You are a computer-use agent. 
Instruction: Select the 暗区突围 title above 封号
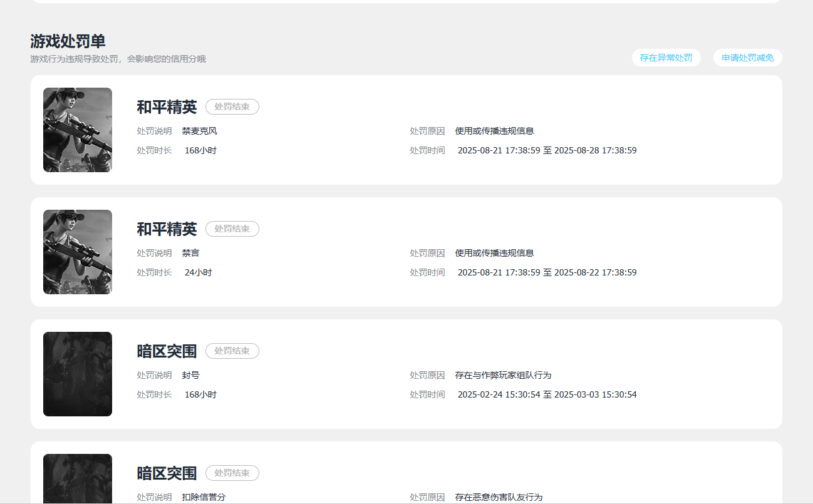click(167, 351)
